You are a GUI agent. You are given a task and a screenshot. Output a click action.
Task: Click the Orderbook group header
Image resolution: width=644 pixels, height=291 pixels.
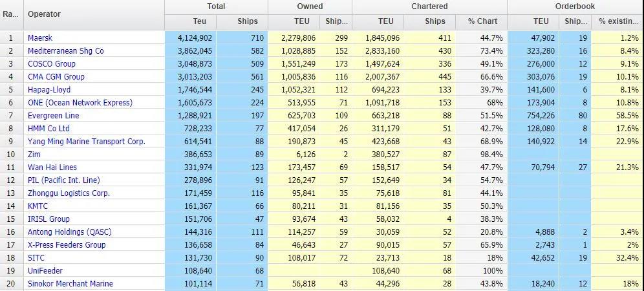[575, 6]
